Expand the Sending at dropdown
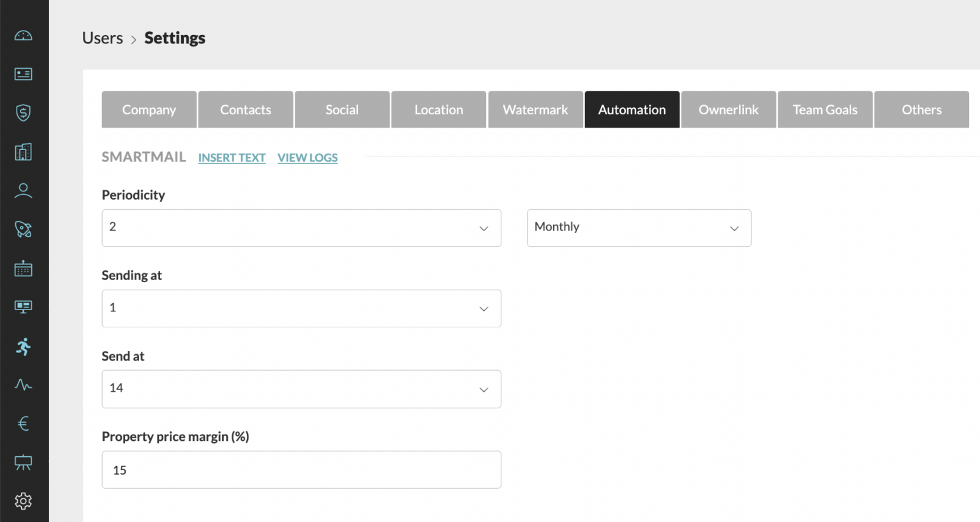980x522 pixels. pos(301,308)
